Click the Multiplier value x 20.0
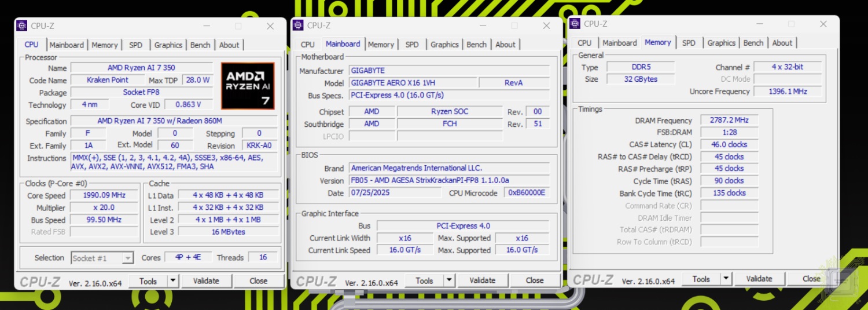Viewport: 868px width, 310px height. click(105, 207)
